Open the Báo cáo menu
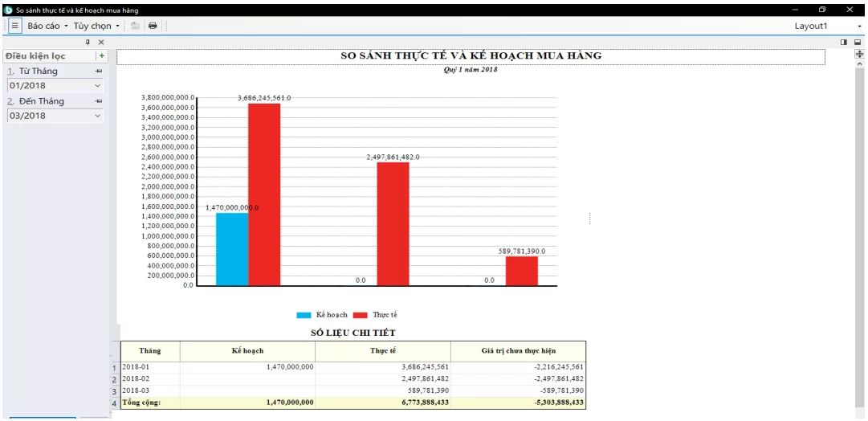The width and height of the screenshot is (868, 421). pos(47,26)
